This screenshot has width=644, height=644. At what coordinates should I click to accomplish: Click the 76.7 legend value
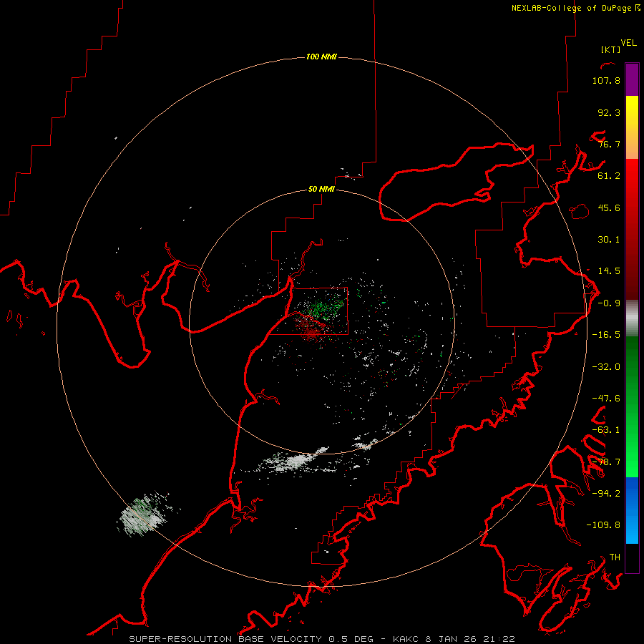pos(609,144)
